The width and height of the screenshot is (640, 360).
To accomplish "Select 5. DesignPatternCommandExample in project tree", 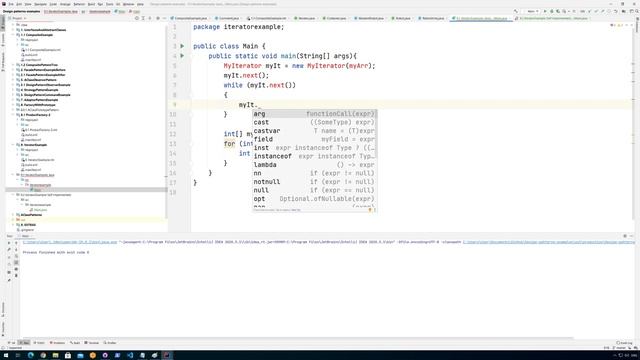I will coord(46,95).
